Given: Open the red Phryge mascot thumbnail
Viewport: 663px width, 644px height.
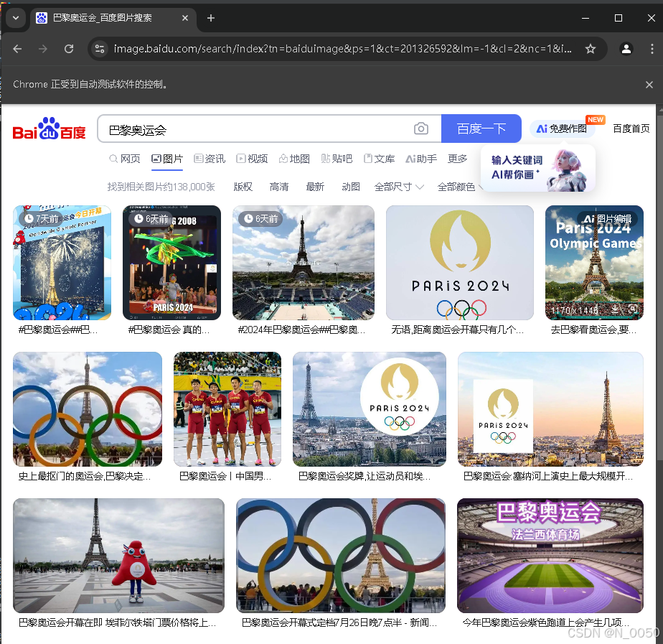Looking at the screenshot, I should pos(119,556).
